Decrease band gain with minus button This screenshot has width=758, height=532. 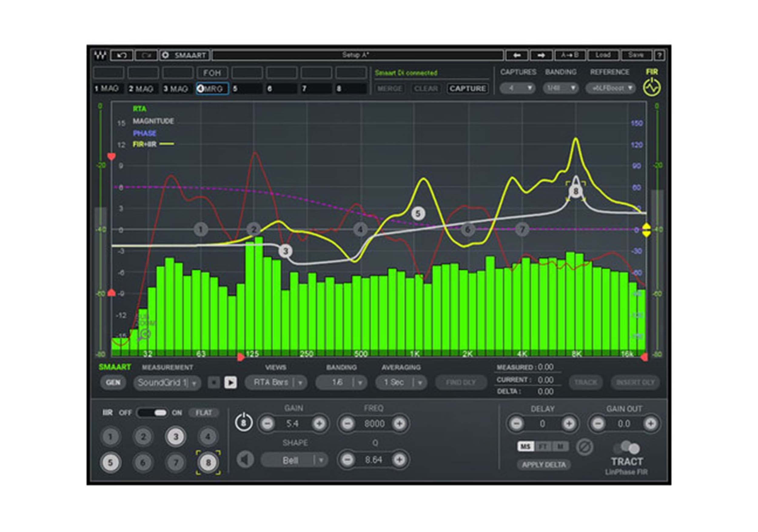pos(267,423)
